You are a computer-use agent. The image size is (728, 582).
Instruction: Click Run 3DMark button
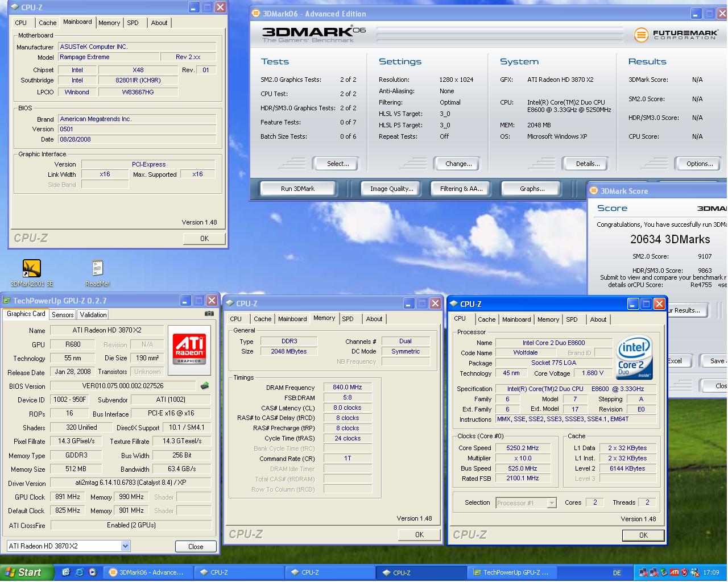297,189
